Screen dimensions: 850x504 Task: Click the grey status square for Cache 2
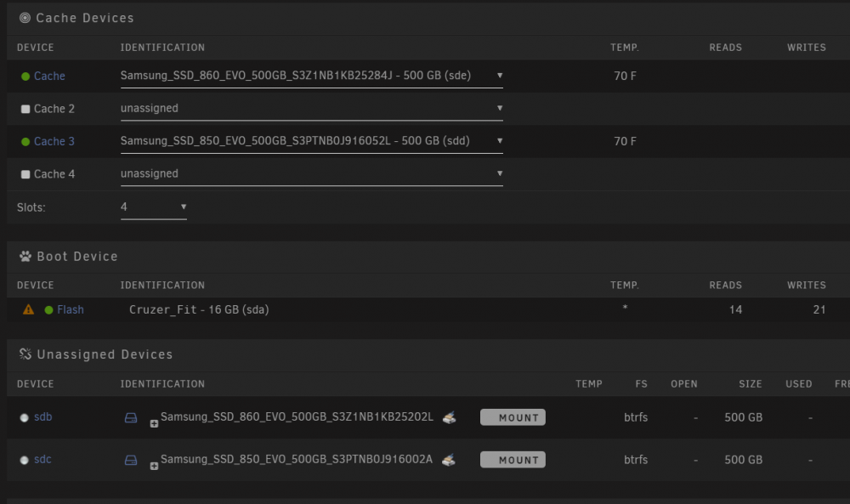[x=25, y=109]
